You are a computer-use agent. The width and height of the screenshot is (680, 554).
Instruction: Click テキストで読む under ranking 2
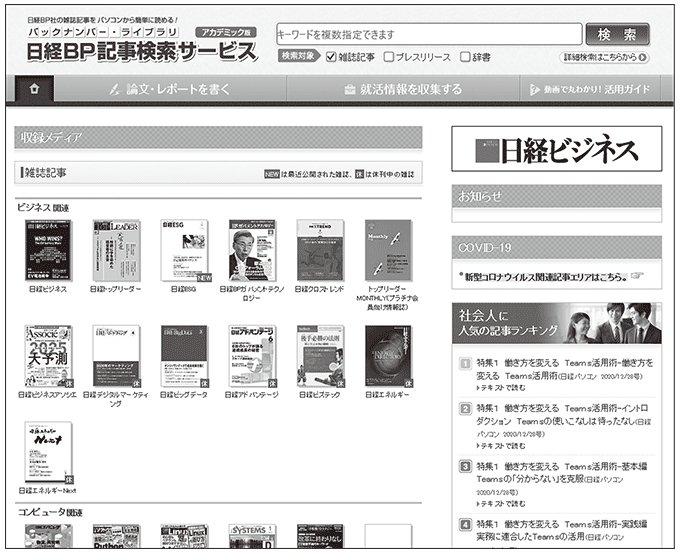[501, 446]
